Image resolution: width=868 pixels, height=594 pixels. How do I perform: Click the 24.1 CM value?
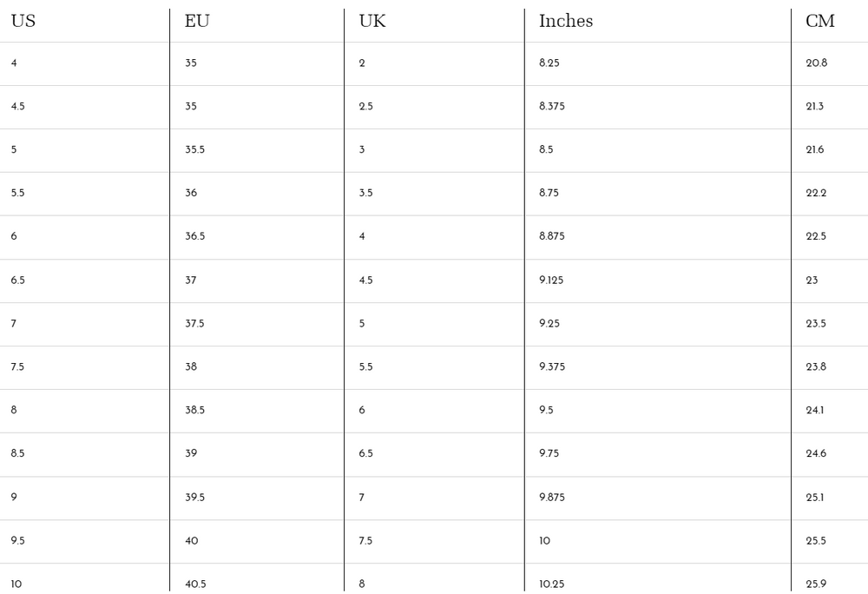click(x=815, y=411)
